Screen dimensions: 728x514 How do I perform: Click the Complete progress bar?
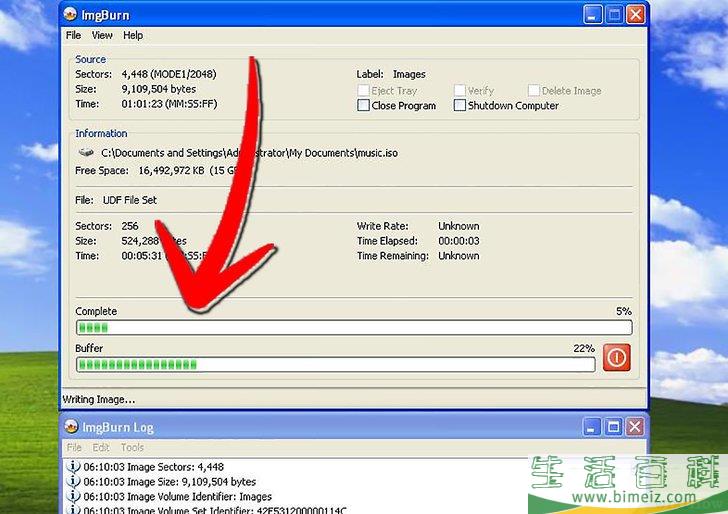tap(354, 327)
